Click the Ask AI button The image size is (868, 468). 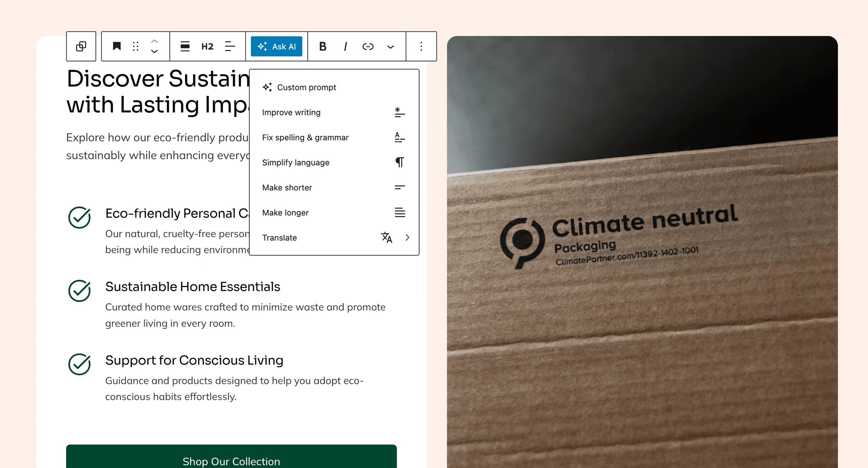coord(276,46)
